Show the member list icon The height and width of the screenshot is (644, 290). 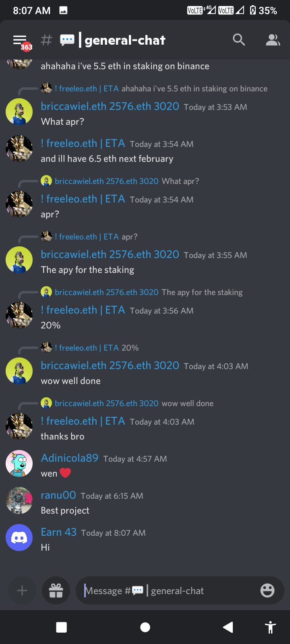[x=273, y=40]
